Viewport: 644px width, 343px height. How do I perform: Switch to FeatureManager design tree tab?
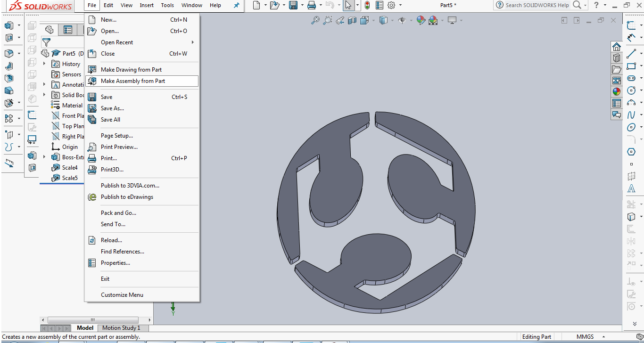coord(50,30)
